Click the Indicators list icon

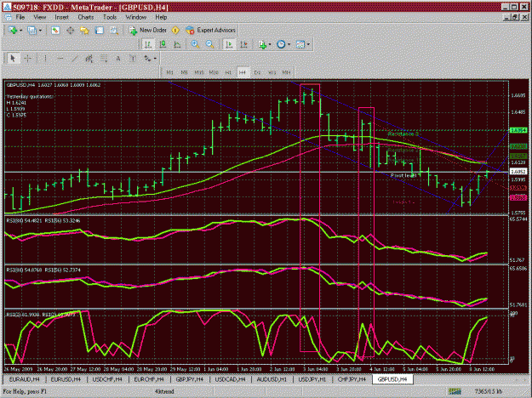[262, 44]
